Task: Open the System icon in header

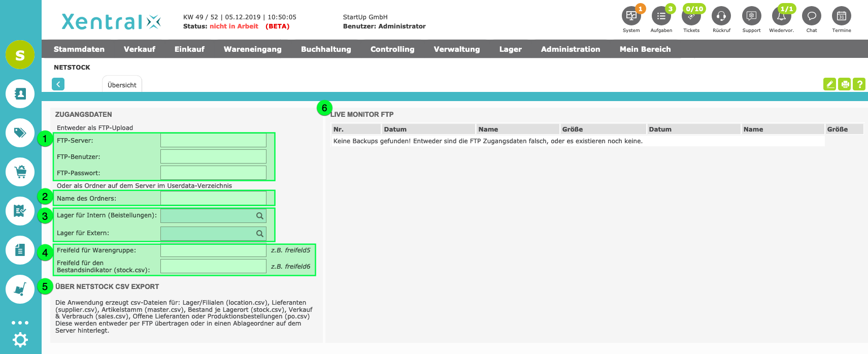Action: pyautogui.click(x=631, y=16)
